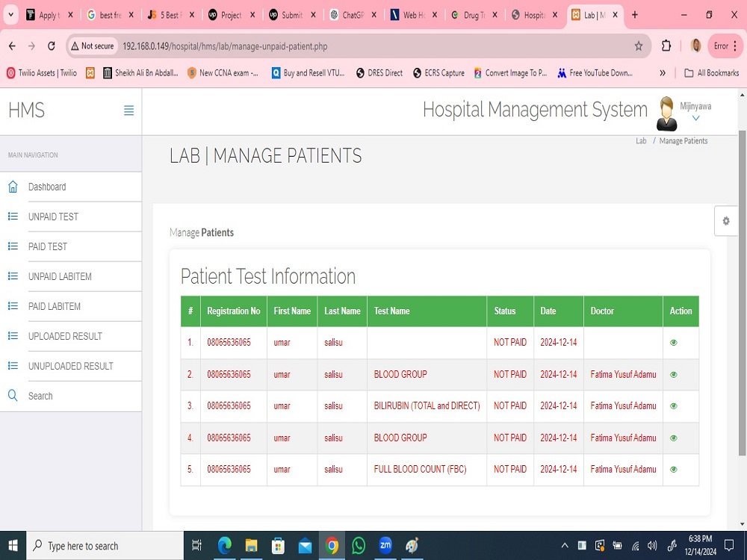Image resolution: width=747 pixels, height=560 pixels.
Task: Click the Not secure site info chip
Action: (x=93, y=46)
